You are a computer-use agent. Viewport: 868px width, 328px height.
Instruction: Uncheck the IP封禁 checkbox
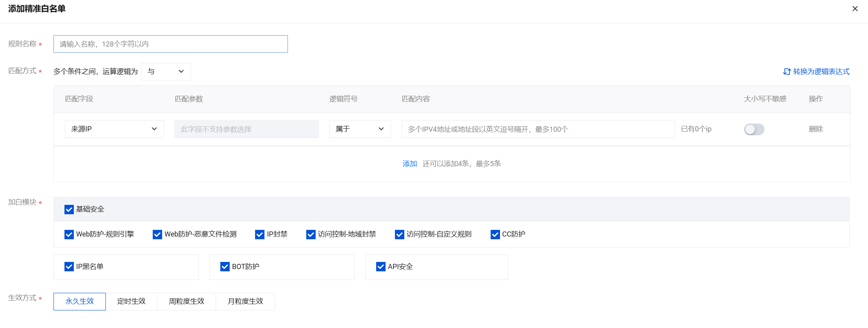260,235
